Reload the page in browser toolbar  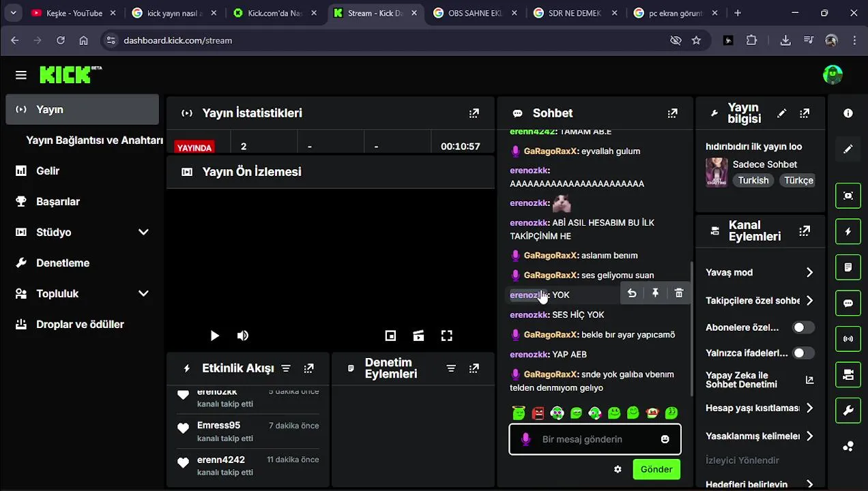(61, 40)
